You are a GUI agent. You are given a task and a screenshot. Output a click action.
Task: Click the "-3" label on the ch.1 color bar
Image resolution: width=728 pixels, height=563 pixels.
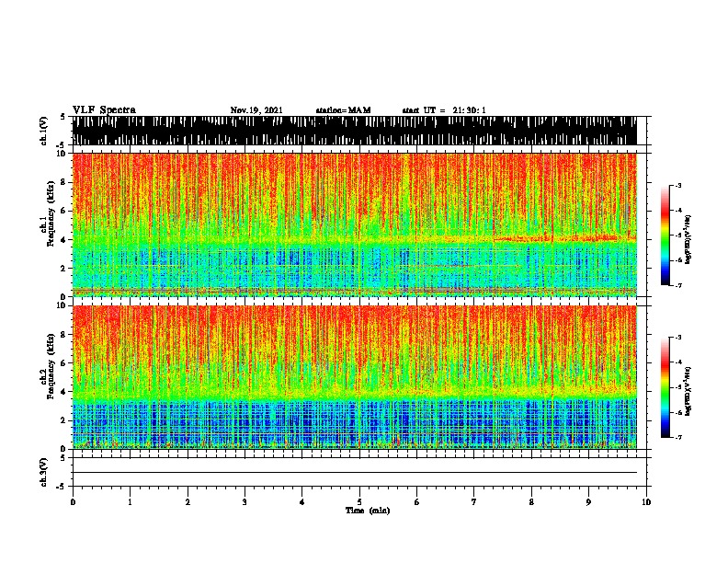pyautogui.click(x=677, y=186)
